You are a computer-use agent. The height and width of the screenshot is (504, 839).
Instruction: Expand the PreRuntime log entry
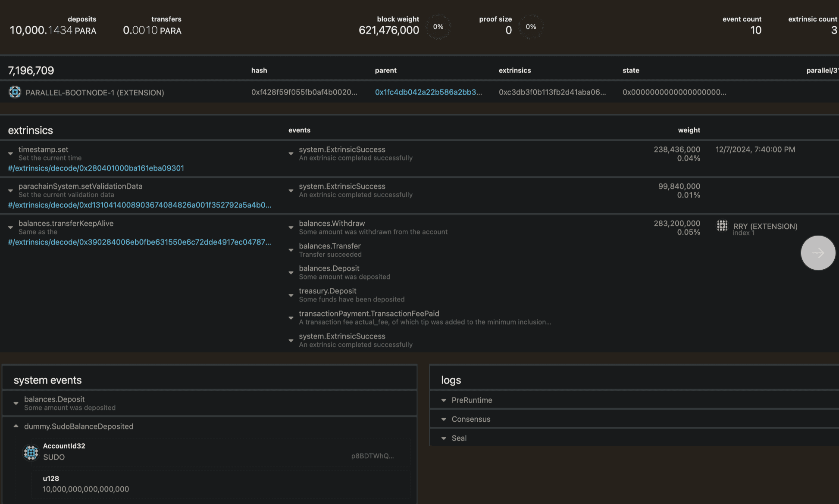point(444,400)
